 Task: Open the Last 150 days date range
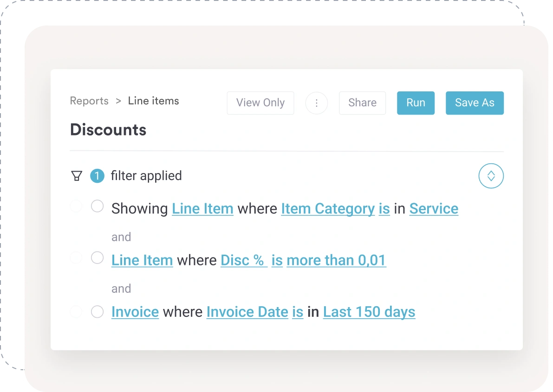[369, 312]
